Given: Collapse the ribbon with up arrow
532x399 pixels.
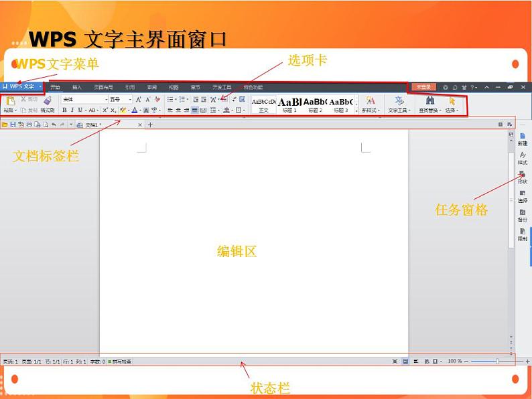Looking at the screenshot, I should pos(486,87).
